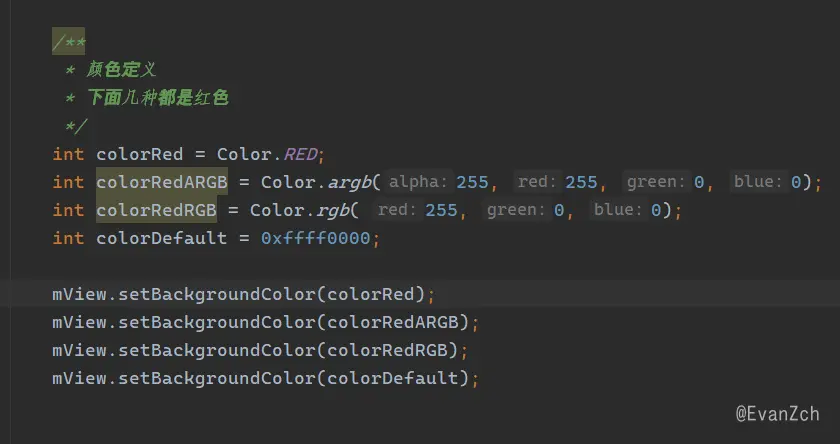Click the '/**' comment opening marker
This screenshot has width=840, height=444.
69,42
